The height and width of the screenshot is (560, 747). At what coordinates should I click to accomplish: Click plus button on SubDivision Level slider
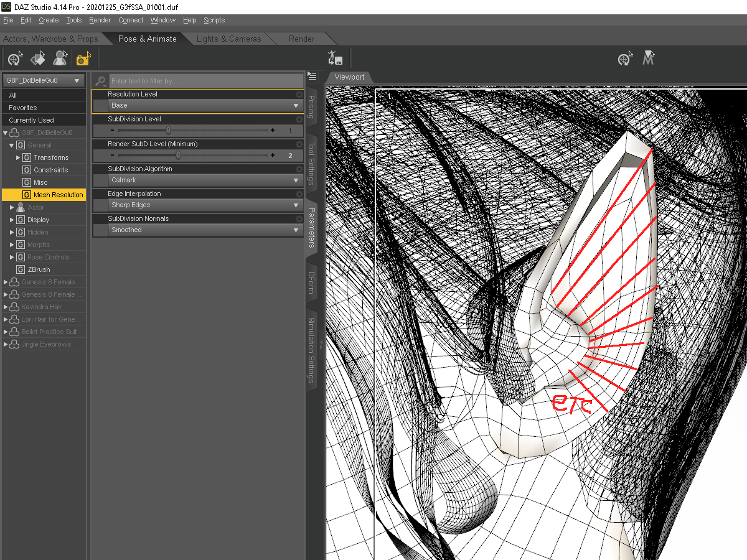(x=273, y=131)
